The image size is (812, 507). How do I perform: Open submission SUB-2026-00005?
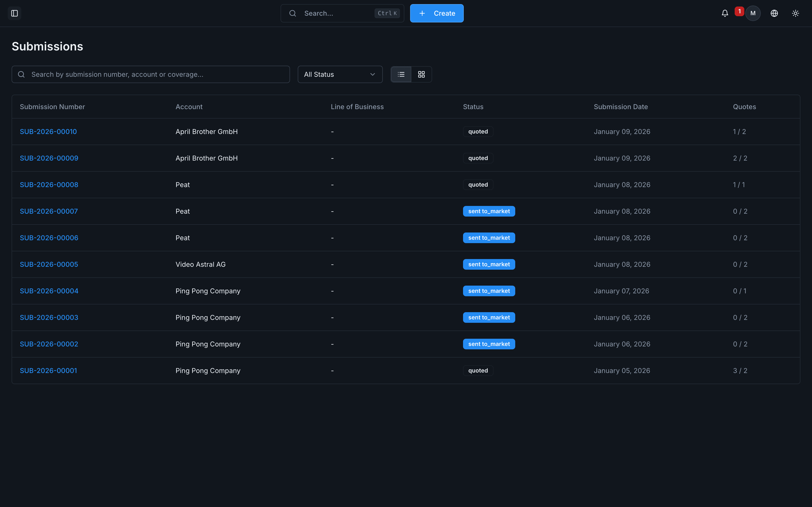click(49, 265)
